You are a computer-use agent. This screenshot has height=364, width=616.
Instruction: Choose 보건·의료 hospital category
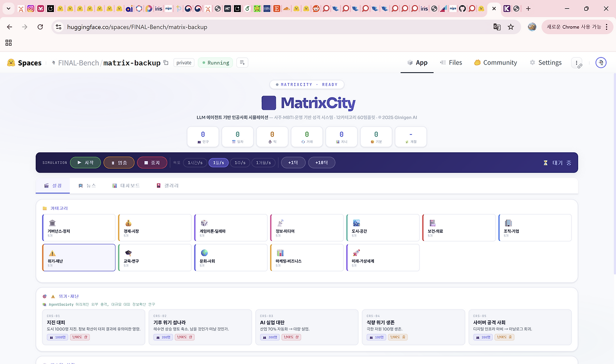459,227
